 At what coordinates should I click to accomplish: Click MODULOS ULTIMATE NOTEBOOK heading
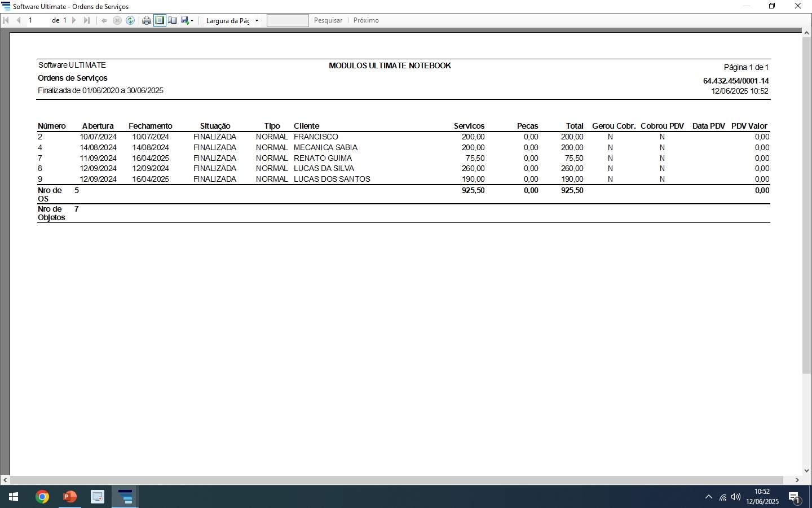click(x=390, y=65)
